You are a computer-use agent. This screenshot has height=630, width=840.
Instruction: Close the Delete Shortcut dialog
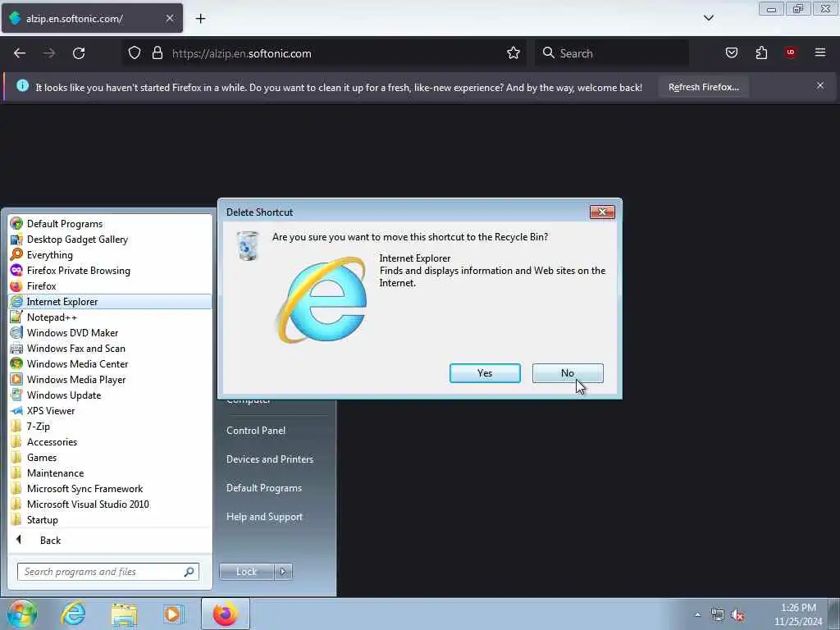click(x=602, y=212)
